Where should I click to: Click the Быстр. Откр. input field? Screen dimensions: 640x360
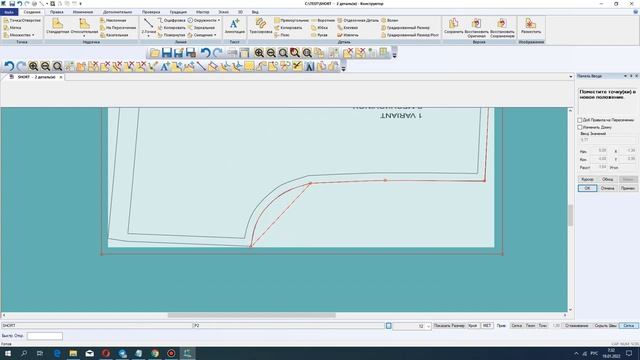coord(44,336)
